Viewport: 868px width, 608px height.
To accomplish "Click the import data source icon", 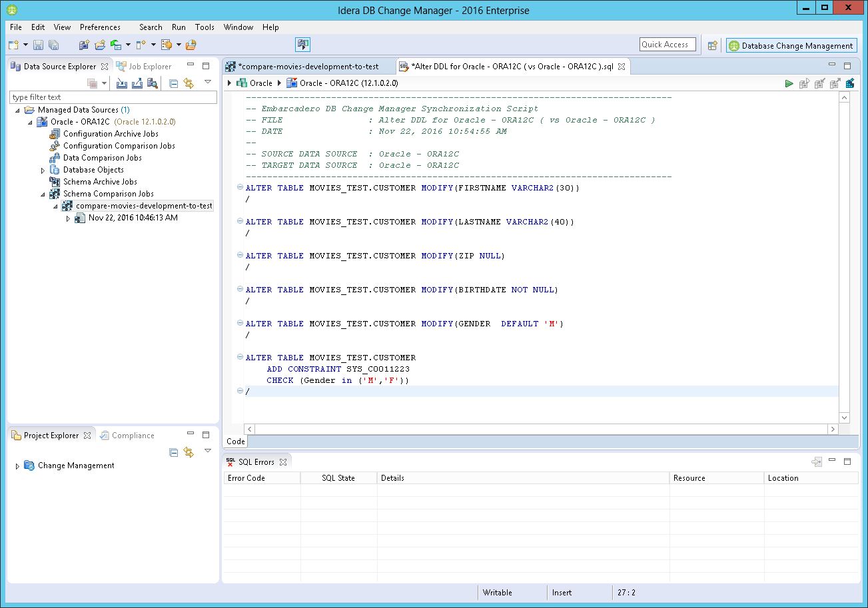I will coord(122,83).
